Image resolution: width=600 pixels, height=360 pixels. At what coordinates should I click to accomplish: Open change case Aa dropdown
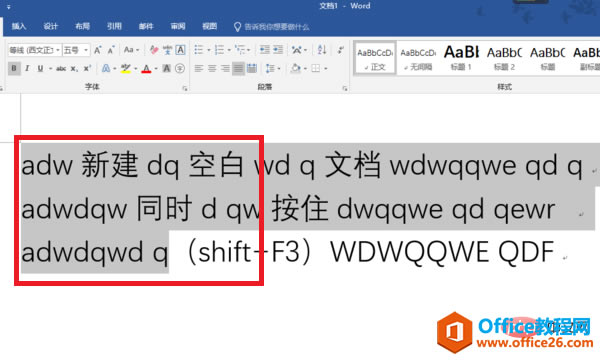click(131, 50)
